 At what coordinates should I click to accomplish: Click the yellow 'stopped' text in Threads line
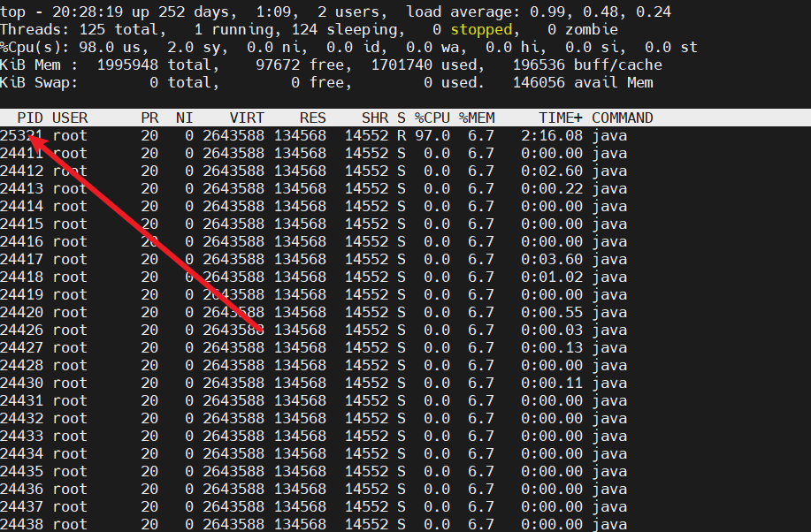481,29
